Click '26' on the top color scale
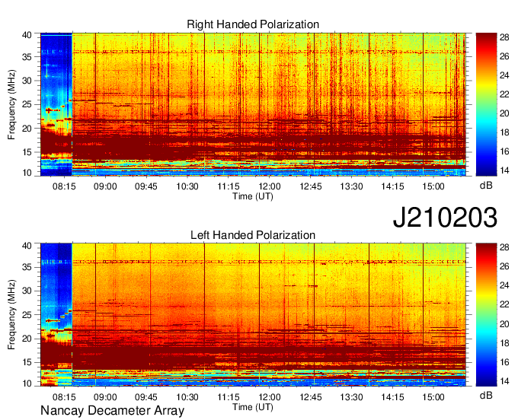Viewport: 518px width, 420px height. click(504, 56)
